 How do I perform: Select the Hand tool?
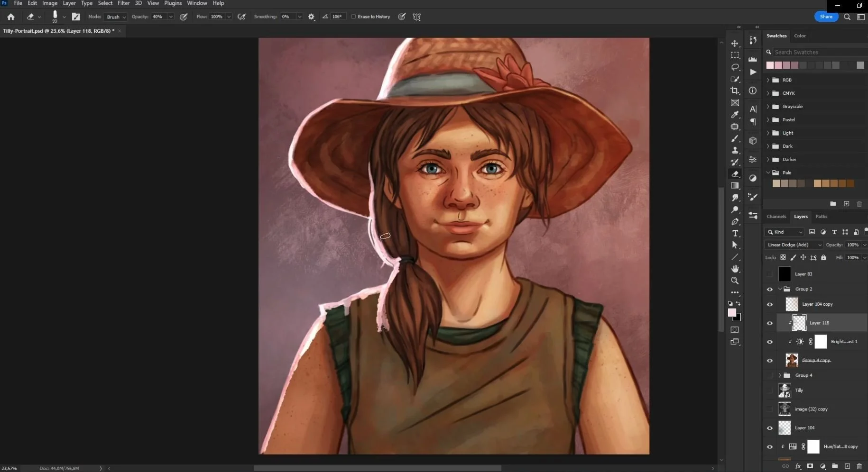tap(735, 269)
